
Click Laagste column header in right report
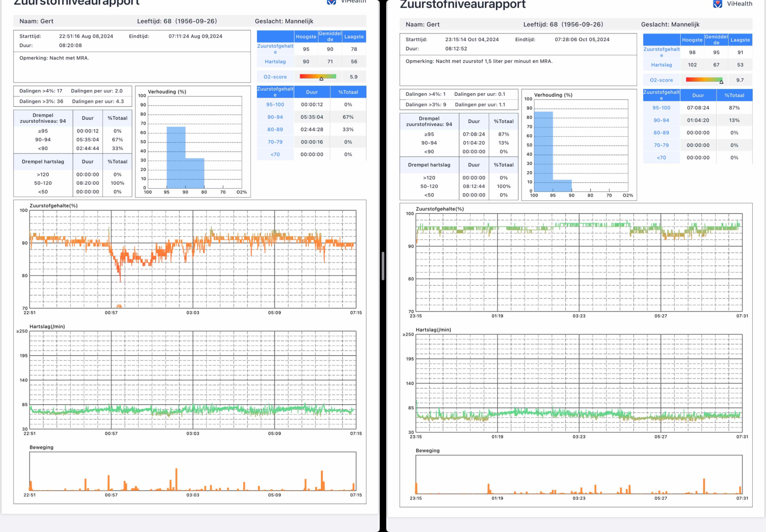point(740,40)
